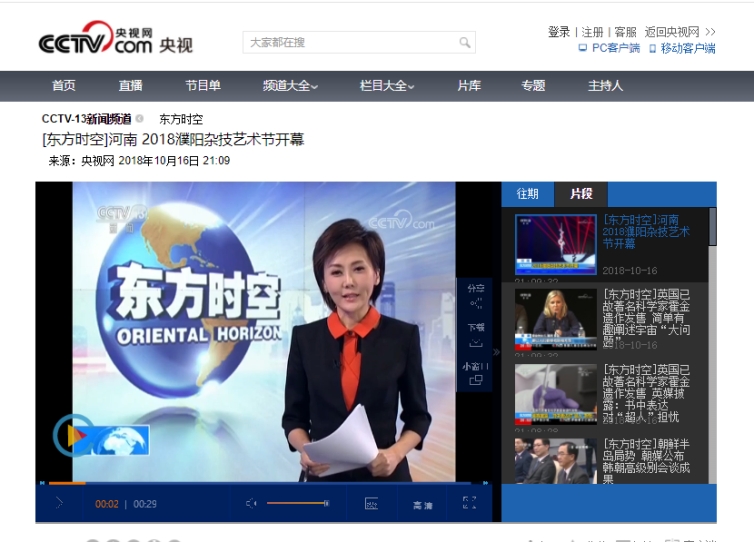Viewport: 754px width, 542px height.
Task: Skip forward with progress bar end arrow
Action: (x=486, y=482)
